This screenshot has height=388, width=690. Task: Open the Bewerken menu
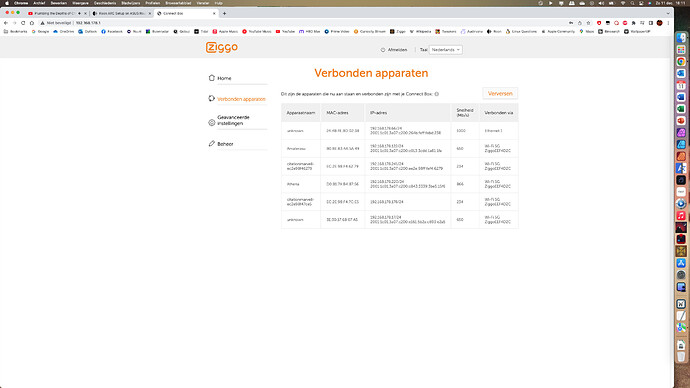(59, 3)
